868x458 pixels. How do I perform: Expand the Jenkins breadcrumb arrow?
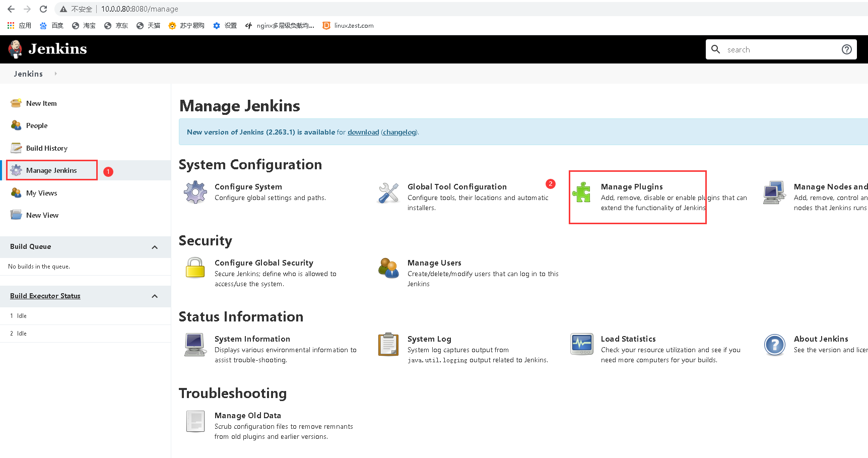(x=55, y=74)
